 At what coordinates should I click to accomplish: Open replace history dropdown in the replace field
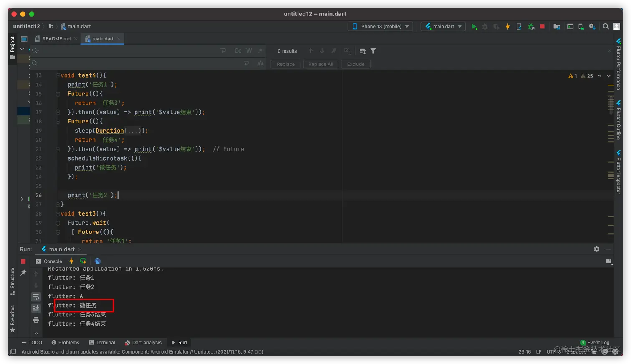(35, 63)
